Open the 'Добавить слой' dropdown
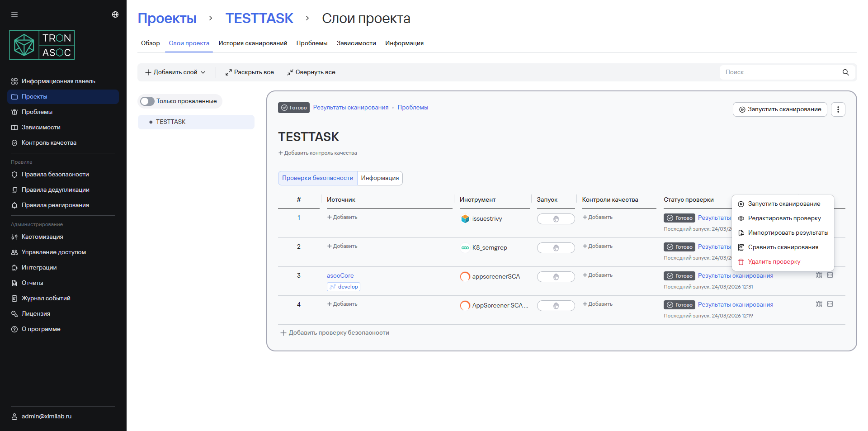 click(x=175, y=72)
